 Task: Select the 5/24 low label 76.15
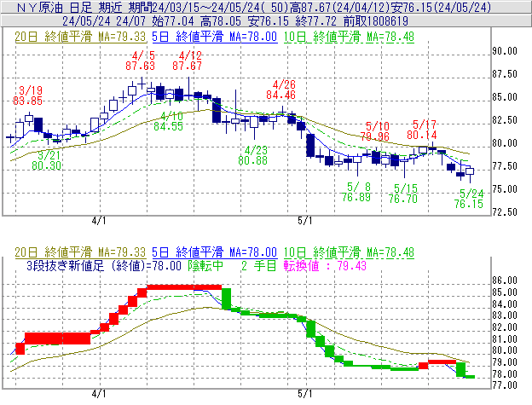tap(469, 199)
